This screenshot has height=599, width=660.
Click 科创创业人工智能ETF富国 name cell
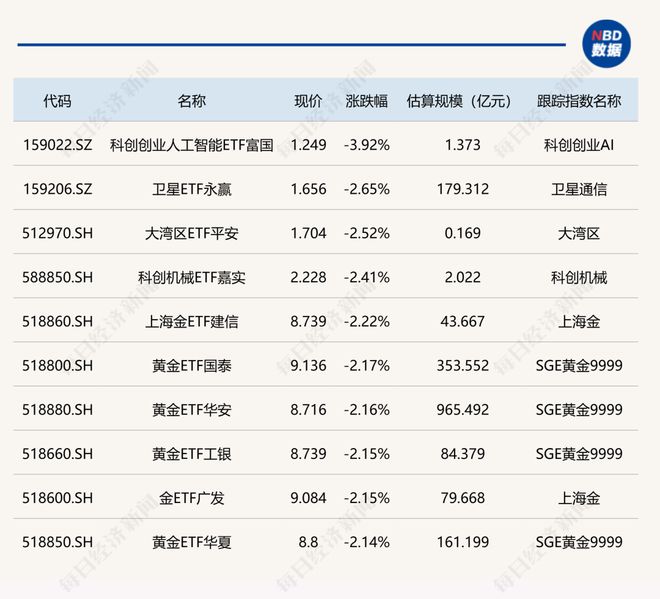[192, 145]
